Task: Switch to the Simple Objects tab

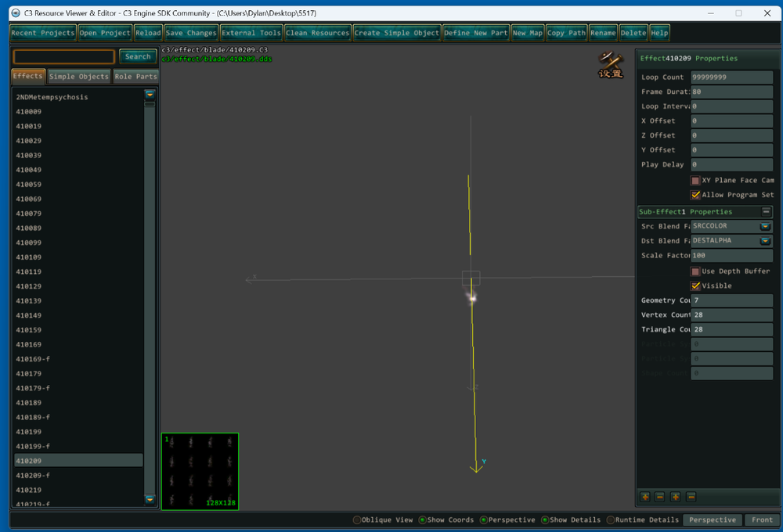Action: tap(78, 77)
